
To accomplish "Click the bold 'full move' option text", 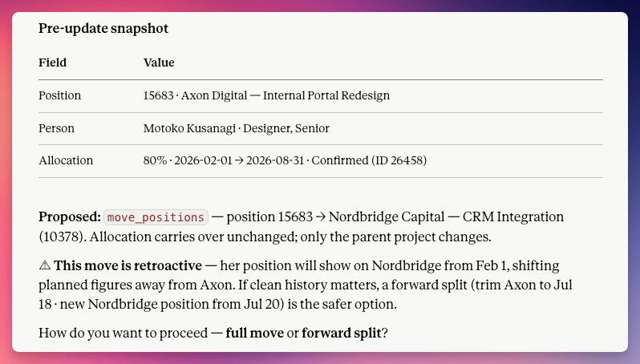I will pos(255,333).
